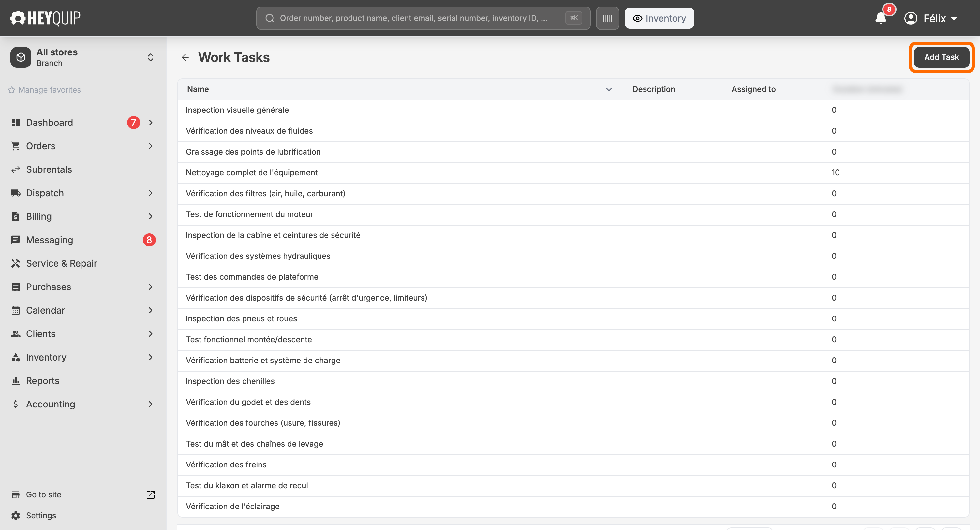Image resolution: width=980 pixels, height=530 pixels.
Task: Open the Félix user menu
Action: pos(930,18)
